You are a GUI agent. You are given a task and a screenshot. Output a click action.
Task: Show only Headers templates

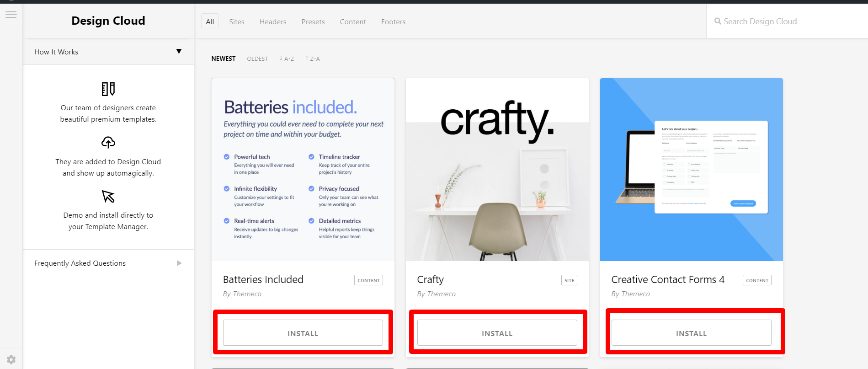click(x=273, y=21)
